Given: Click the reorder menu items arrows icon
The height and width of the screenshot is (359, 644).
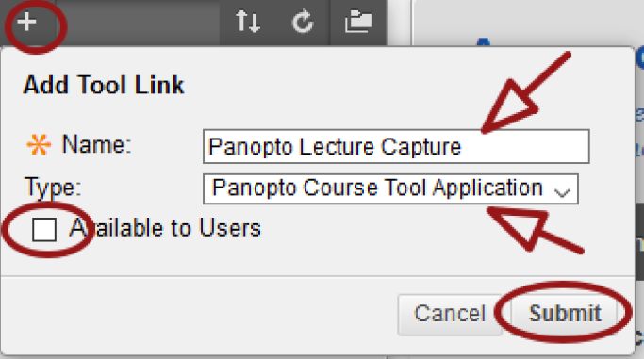Looking at the screenshot, I should (247, 22).
